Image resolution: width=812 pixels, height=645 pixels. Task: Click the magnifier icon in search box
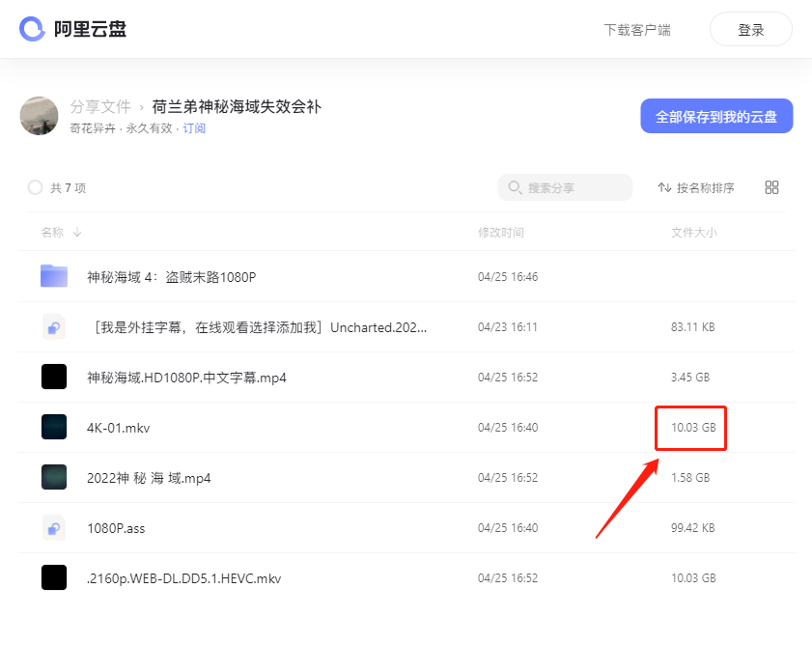point(515,187)
